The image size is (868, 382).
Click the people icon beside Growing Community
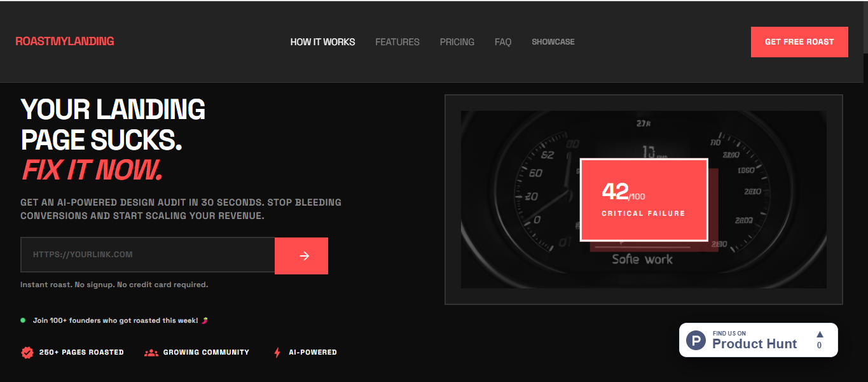click(x=151, y=352)
